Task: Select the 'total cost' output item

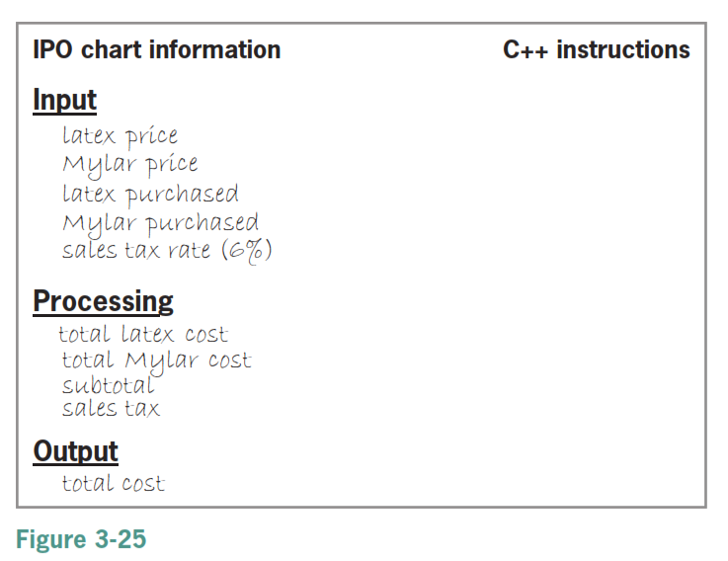Action: [x=114, y=483]
